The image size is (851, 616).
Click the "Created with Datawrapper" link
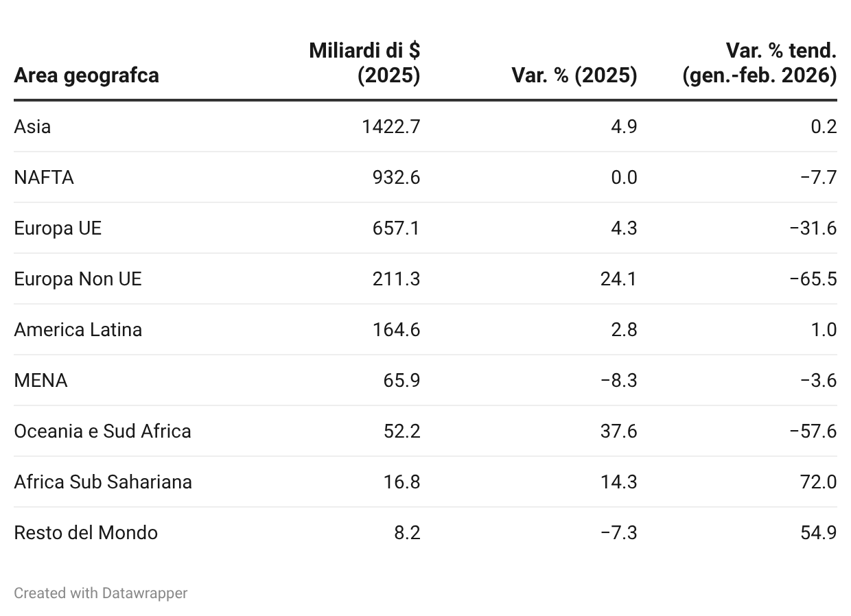(100, 593)
